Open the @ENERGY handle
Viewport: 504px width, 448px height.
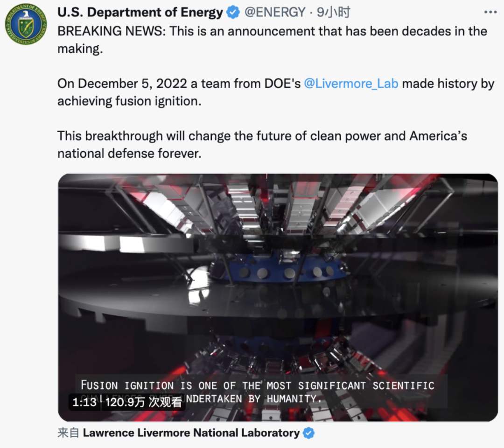coord(275,13)
